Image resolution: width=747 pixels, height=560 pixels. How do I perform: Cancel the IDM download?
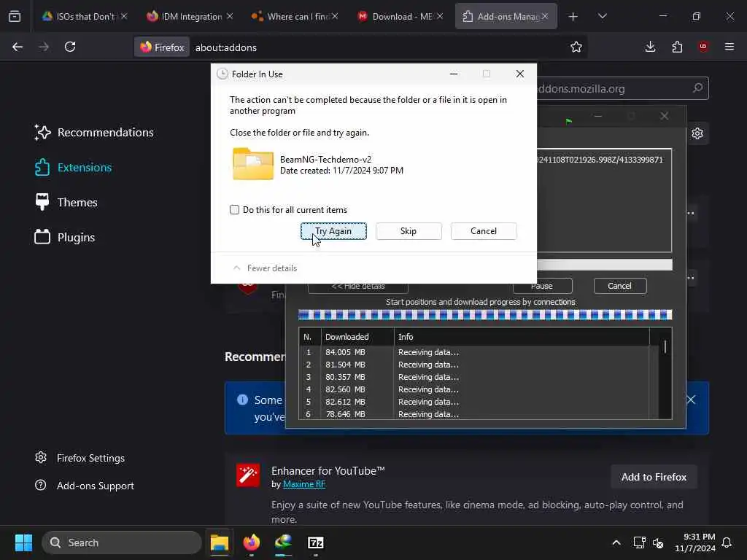620,286
